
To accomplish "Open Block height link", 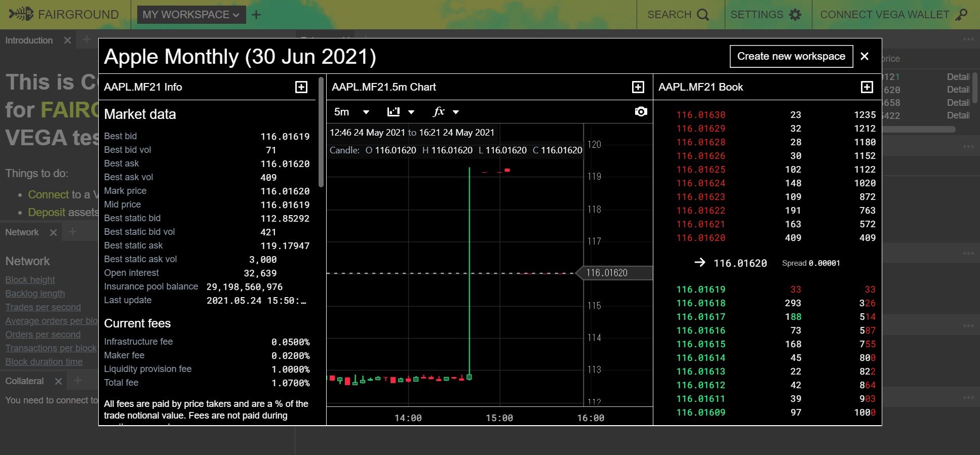I will click(x=30, y=280).
